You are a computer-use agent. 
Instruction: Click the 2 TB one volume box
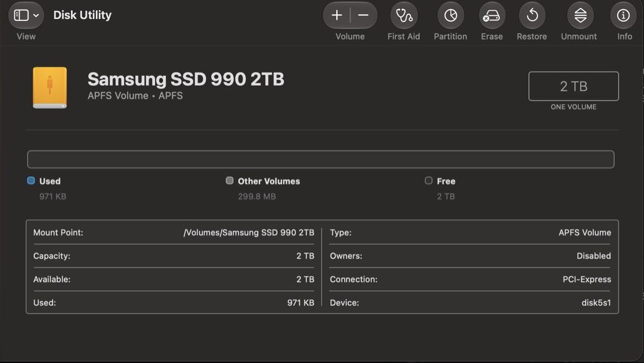click(x=574, y=87)
